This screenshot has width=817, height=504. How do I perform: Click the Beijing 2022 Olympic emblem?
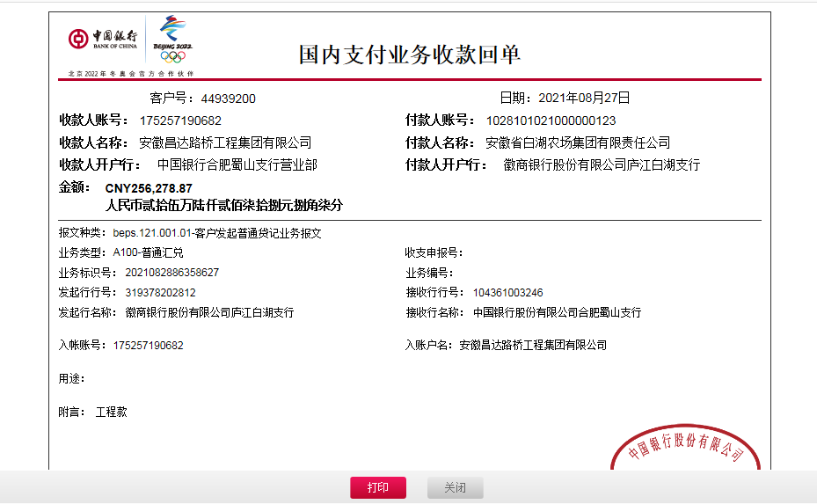point(172,40)
